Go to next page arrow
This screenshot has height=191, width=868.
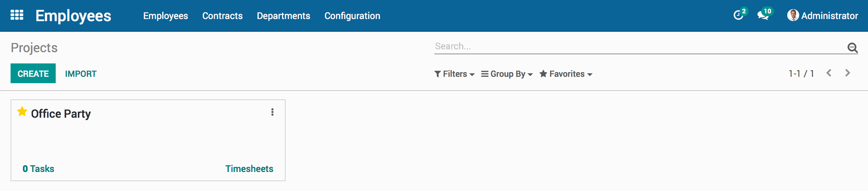tap(848, 73)
